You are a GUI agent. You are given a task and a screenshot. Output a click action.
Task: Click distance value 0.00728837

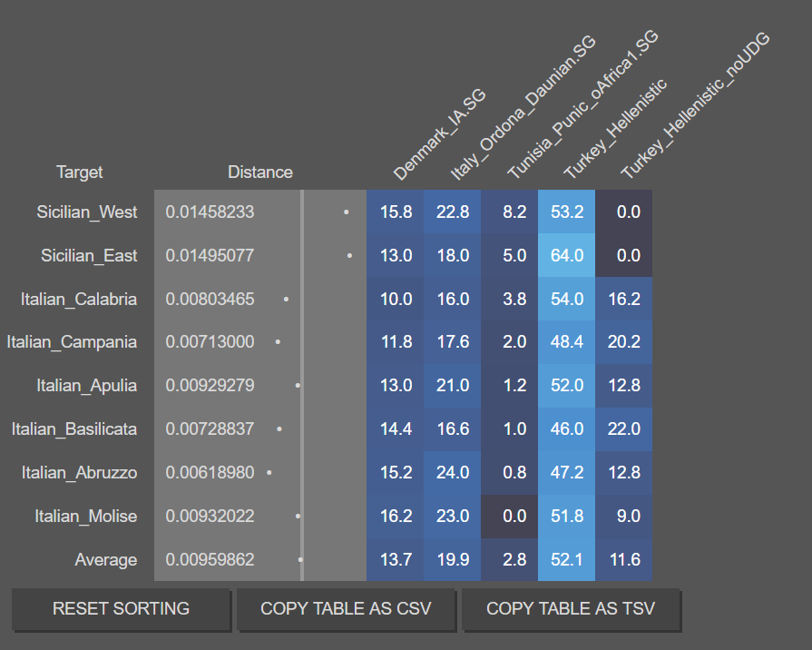click(x=210, y=429)
